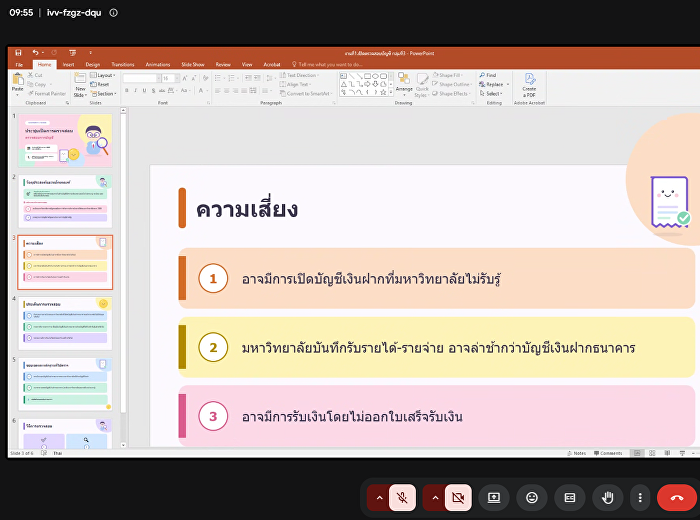Screen dimensions: 700x520
Task: Select slide 4 thumbnail in the slide panel
Action: coord(65,323)
